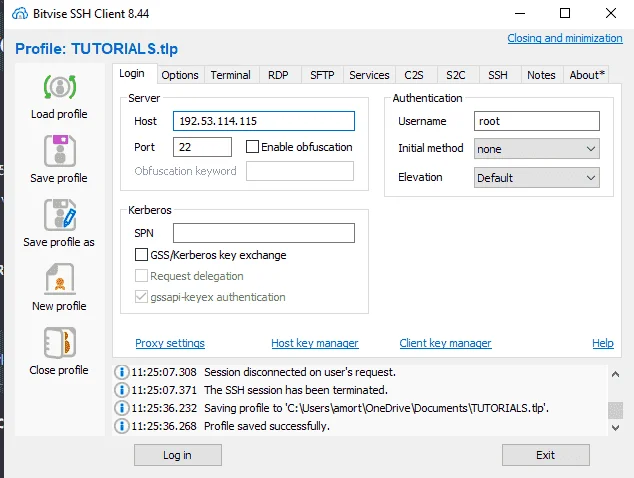Viewport: 634px width, 478px height.
Task: Click the 'Profile: TUTORIALS.tlp' heading
Action: coord(96,49)
